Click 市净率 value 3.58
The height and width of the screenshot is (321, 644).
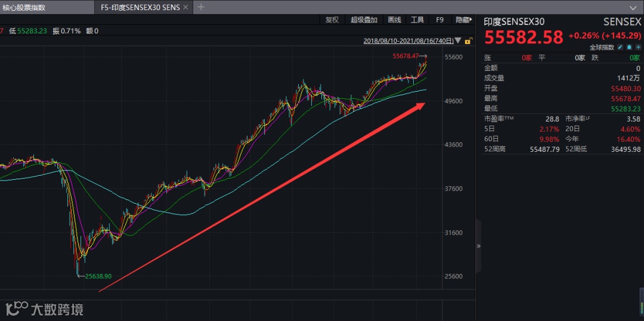click(x=634, y=119)
